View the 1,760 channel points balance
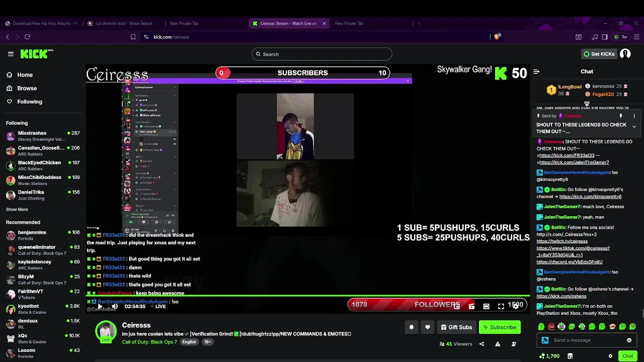Screen dimensions: 644x362 tap(549, 356)
